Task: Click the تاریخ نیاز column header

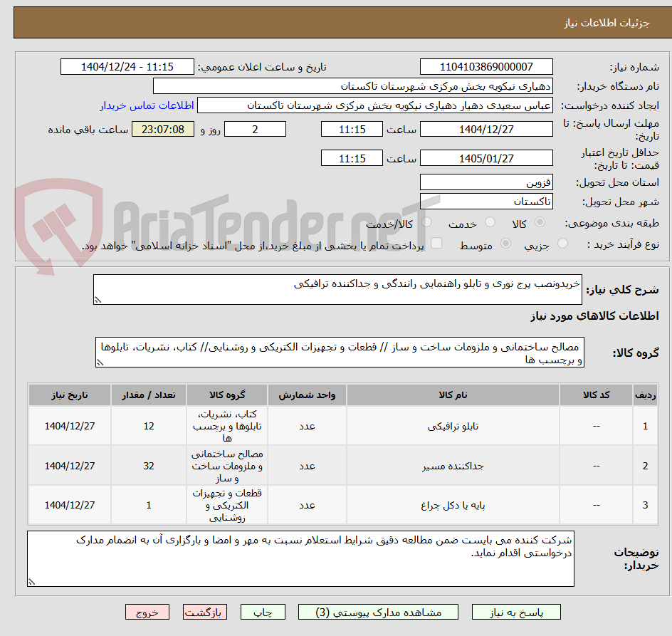Action: (x=70, y=395)
